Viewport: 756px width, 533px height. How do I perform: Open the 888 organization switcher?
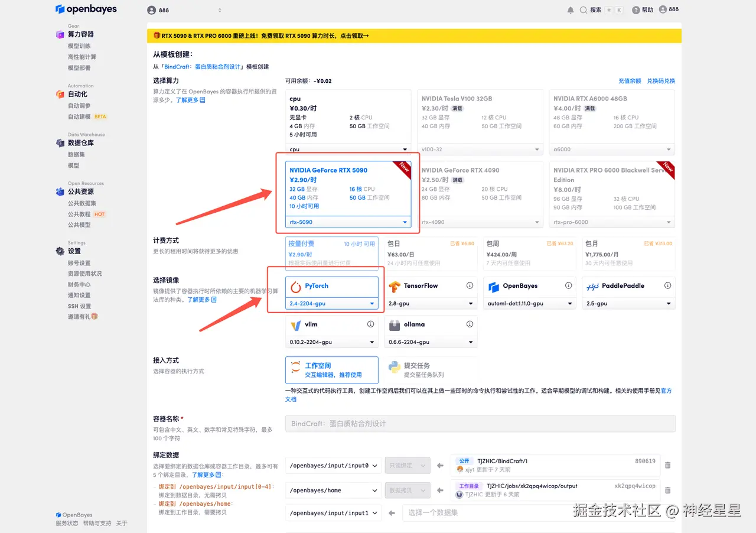(x=184, y=10)
